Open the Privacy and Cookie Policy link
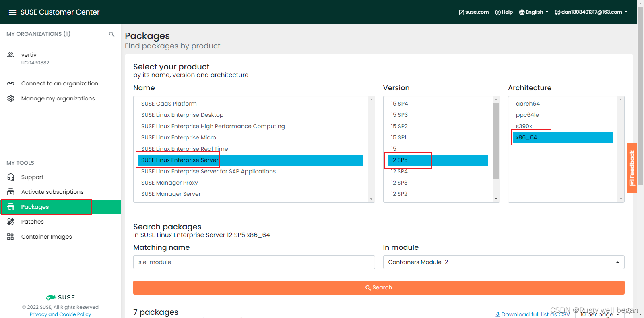This screenshot has width=644, height=318. (60, 314)
